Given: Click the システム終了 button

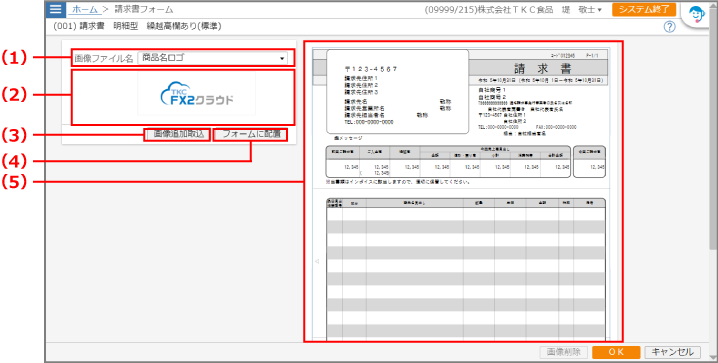Looking at the screenshot, I should 644,9.
